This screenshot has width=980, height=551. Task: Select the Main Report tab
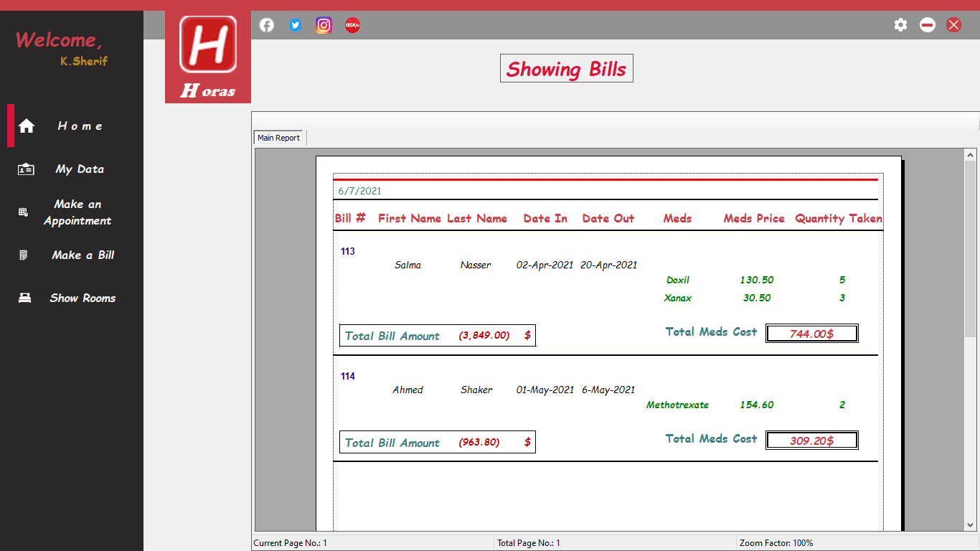(279, 138)
